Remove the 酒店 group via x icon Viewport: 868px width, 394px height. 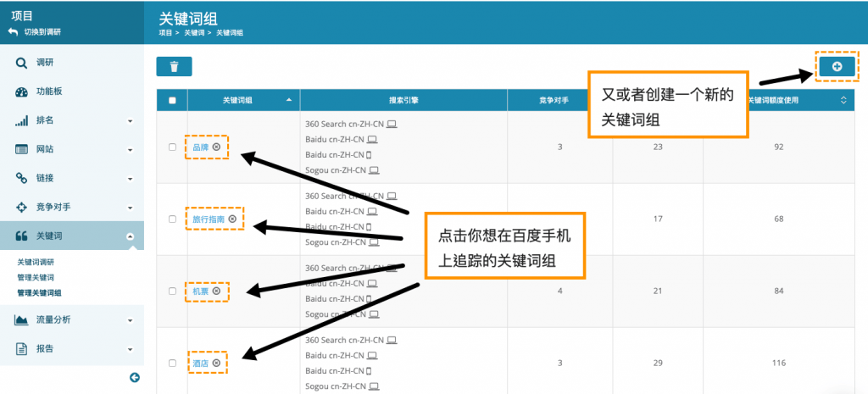click(x=216, y=363)
